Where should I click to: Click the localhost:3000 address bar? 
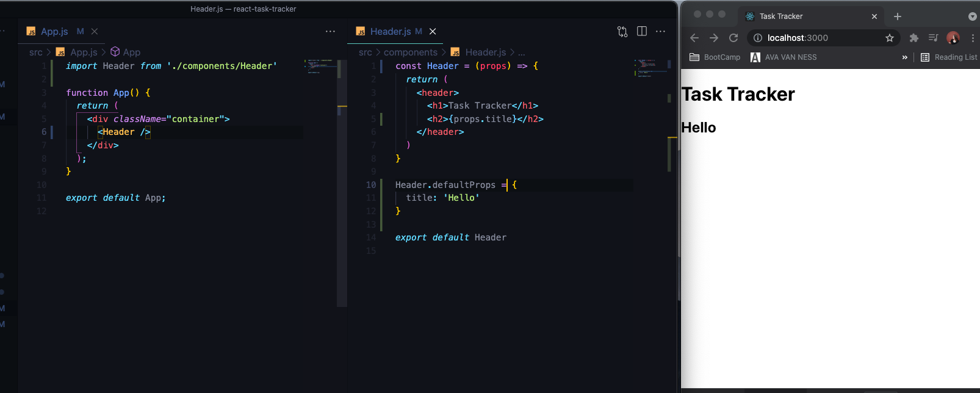coord(823,38)
